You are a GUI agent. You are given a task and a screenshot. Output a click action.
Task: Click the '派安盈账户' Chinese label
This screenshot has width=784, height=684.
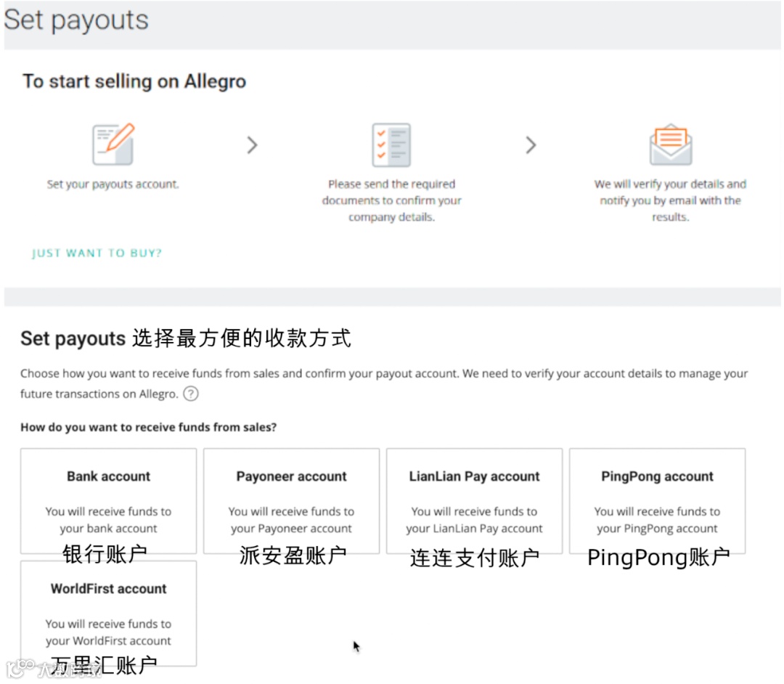[293, 555]
